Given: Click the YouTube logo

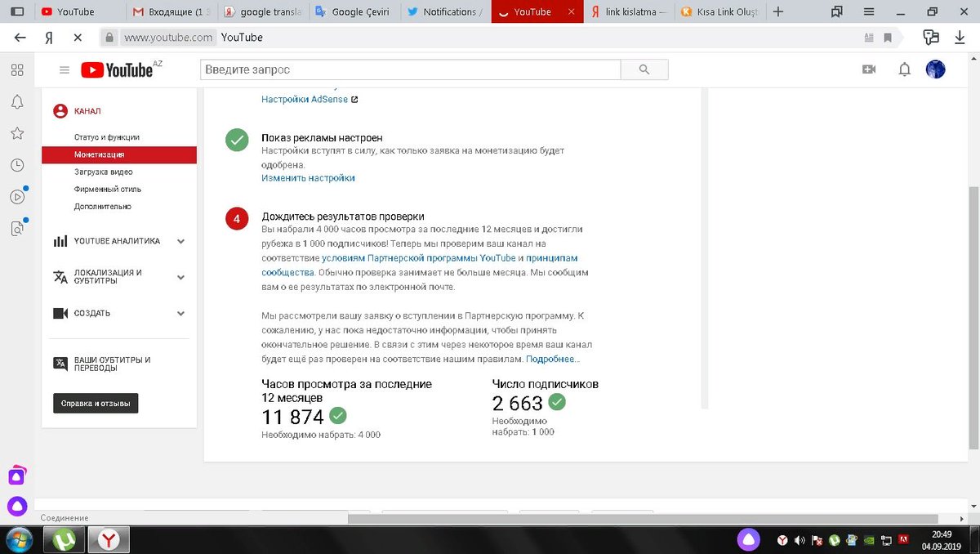Looking at the screenshot, I should coord(117,70).
